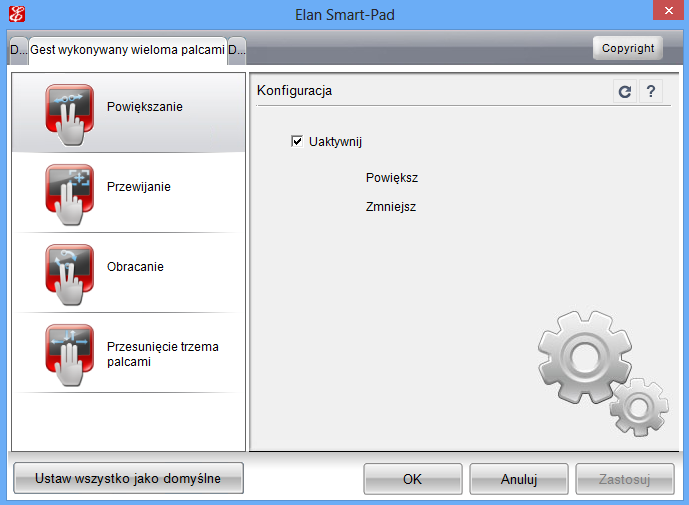Screen dimensions: 689x505
Task: Confirm settings with OK button
Action: point(413,479)
